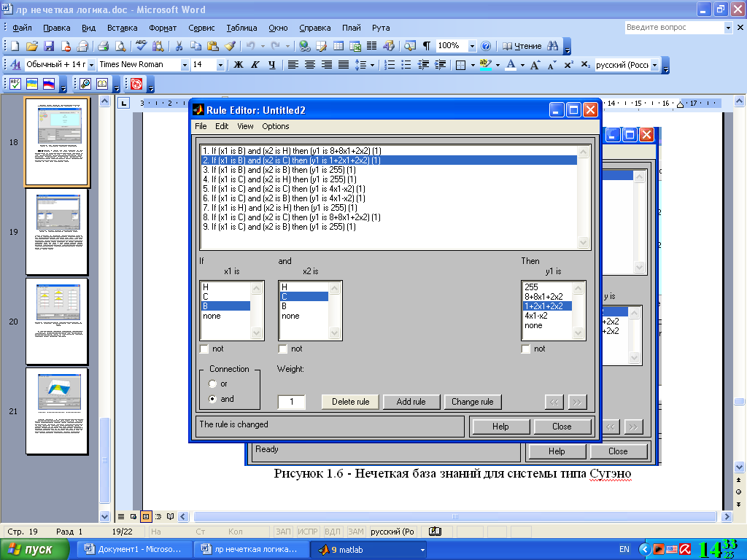
Task: Select 'C' in x1 list
Action: click(x=225, y=297)
